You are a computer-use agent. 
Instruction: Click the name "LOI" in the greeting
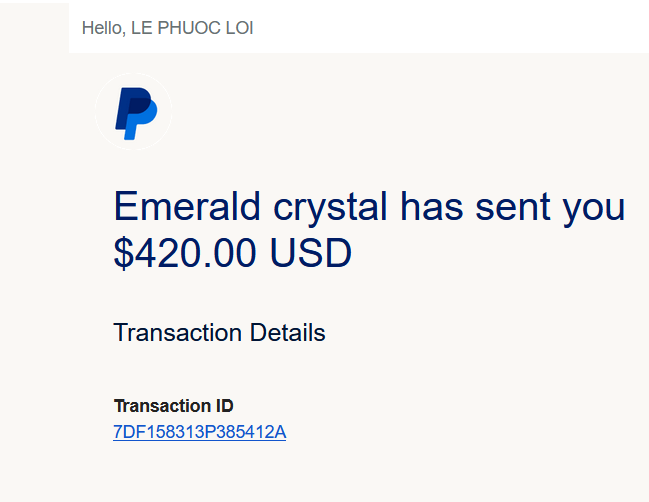tap(238, 28)
